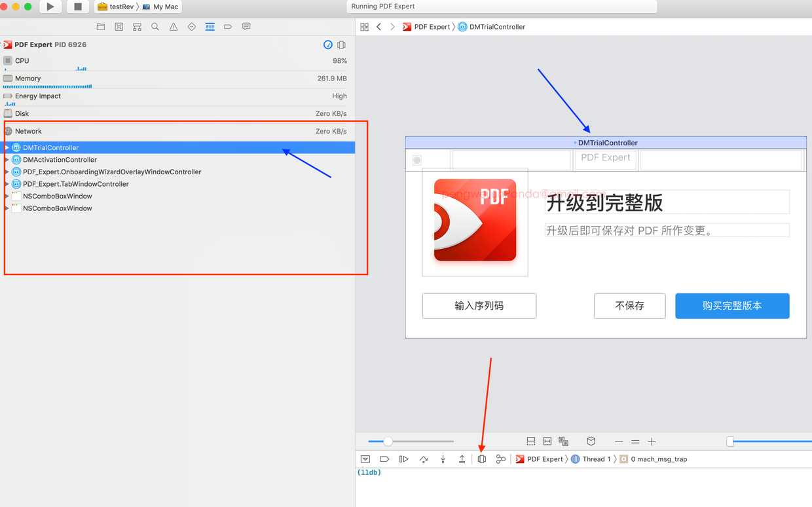Zoom in the view hierarchy canvas
The image size is (812, 507).
click(x=652, y=441)
